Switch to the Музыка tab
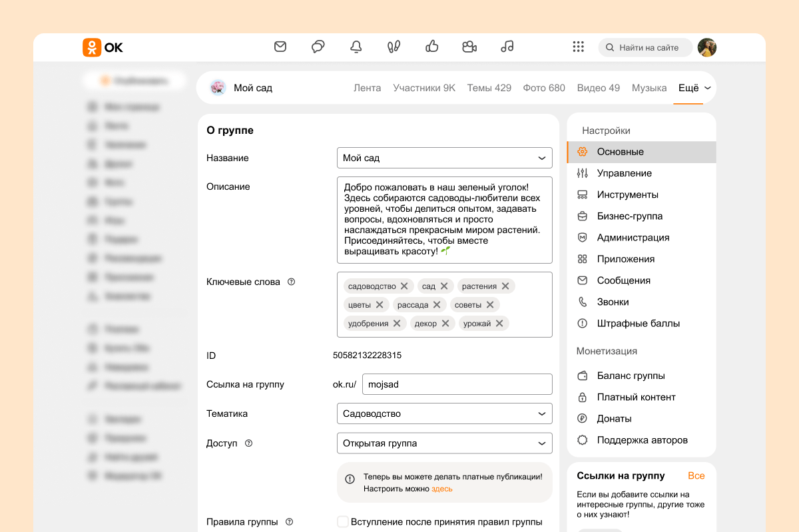The image size is (799, 532). pos(649,88)
